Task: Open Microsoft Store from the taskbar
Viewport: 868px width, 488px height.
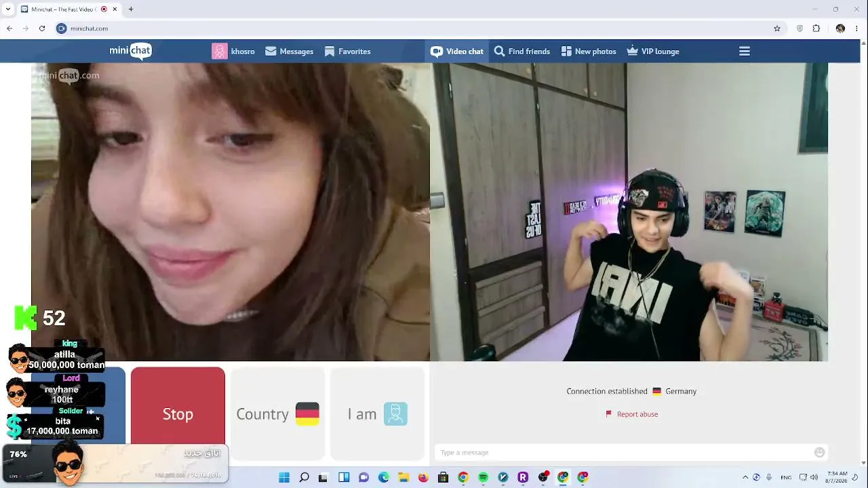Action: click(443, 477)
